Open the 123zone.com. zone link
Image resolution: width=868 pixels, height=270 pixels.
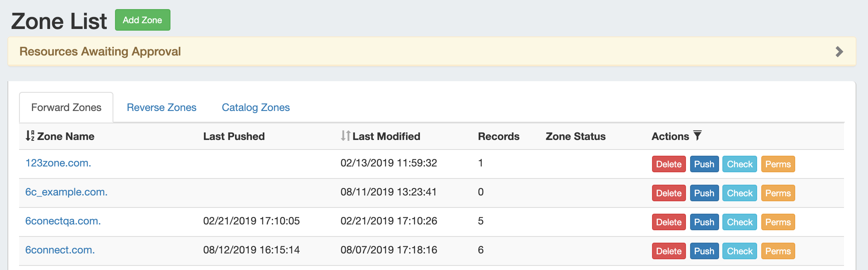pos(58,163)
